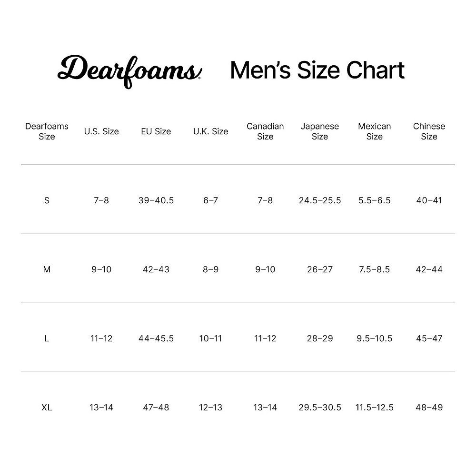476x476 pixels.
Task: Select Japanese size value 24.5–25.5
Action: pyautogui.click(x=320, y=200)
